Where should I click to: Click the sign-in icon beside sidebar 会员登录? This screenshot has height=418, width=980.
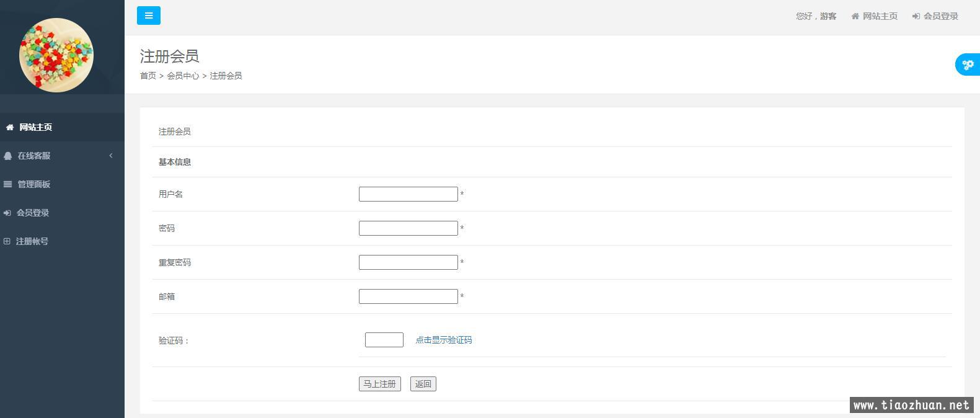[x=7, y=213]
